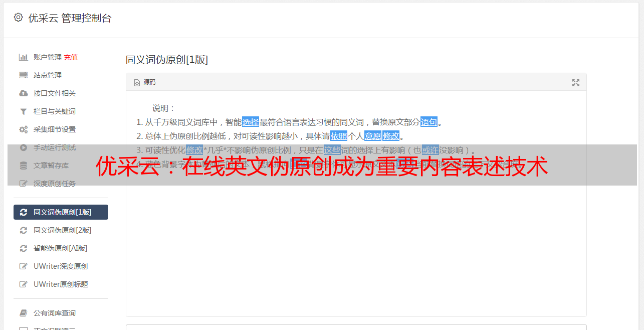Image resolution: width=644 pixels, height=330 pixels.
Task: Click the 采集细节设置 gears icon
Action: [24, 129]
